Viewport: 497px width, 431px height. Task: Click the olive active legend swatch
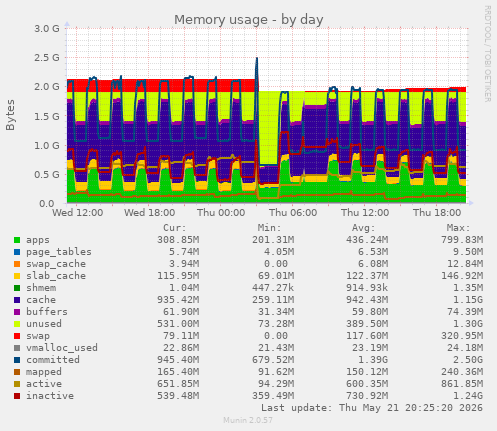pyautogui.click(x=17, y=384)
